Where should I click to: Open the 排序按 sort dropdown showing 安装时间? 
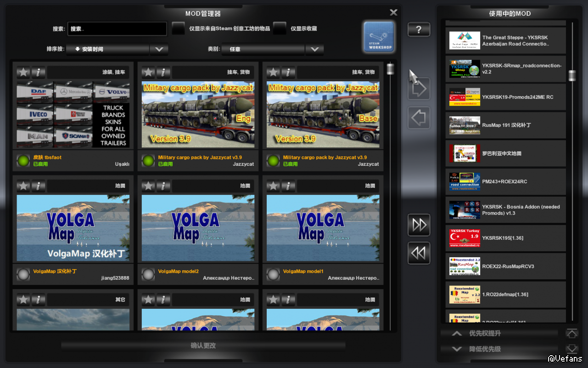click(117, 49)
